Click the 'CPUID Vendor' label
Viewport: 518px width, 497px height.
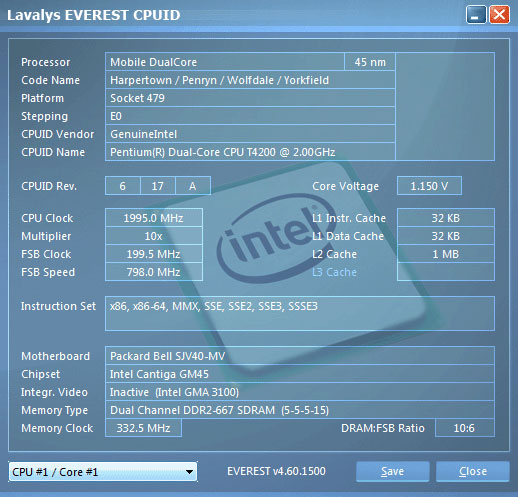tap(58, 134)
